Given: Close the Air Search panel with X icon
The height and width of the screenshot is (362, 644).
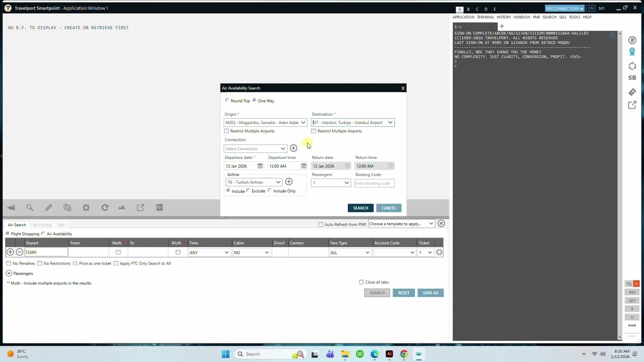Looking at the screenshot, I should 441,223.
